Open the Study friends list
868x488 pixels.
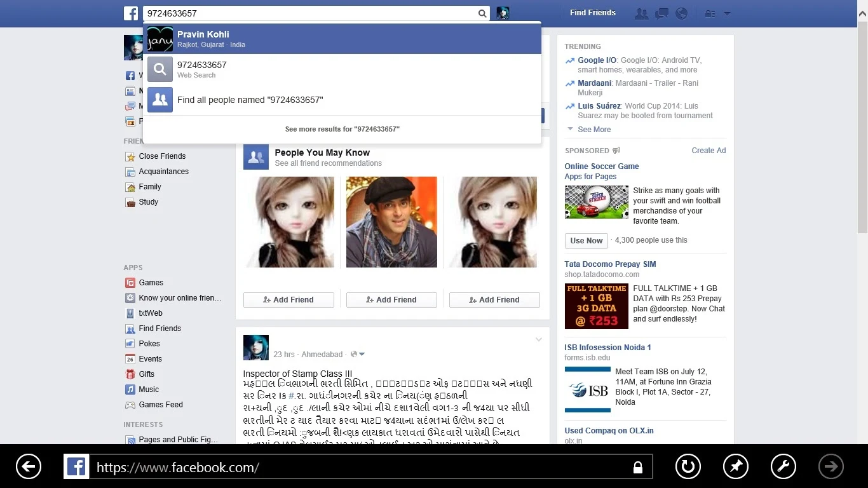click(148, 202)
